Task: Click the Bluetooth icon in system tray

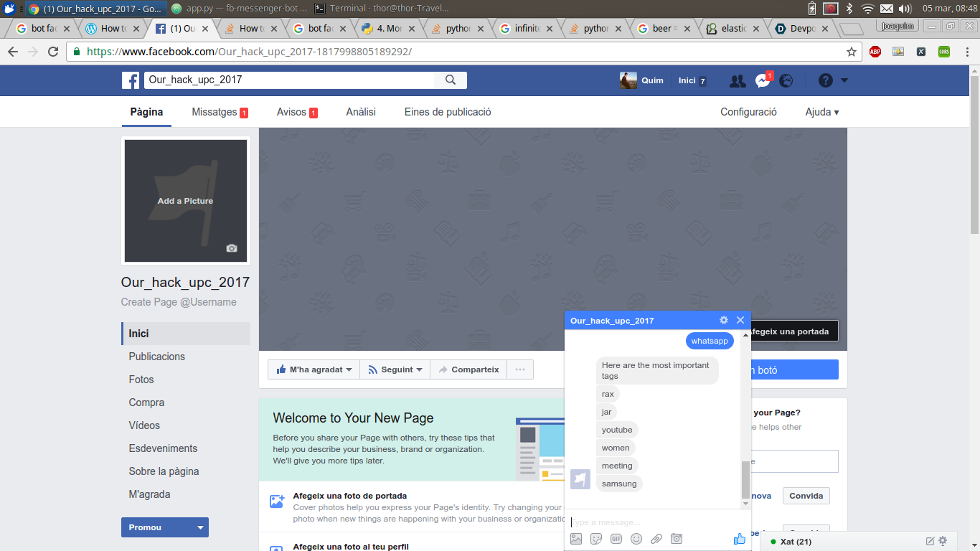Action: click(849, 9)
